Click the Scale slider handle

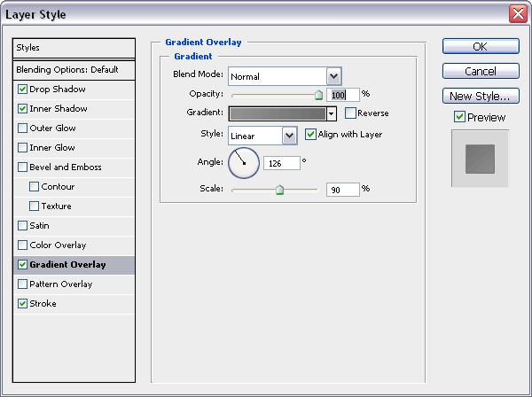click(x=279, y=190)
